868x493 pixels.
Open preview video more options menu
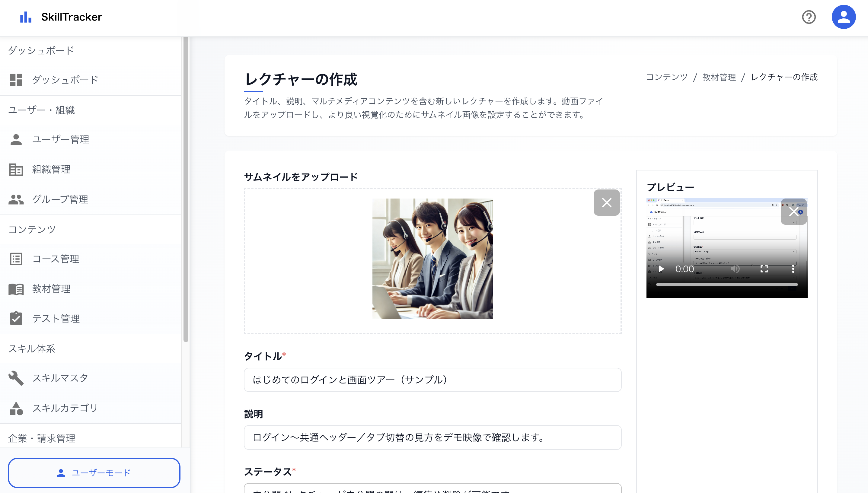click(793, 269)
